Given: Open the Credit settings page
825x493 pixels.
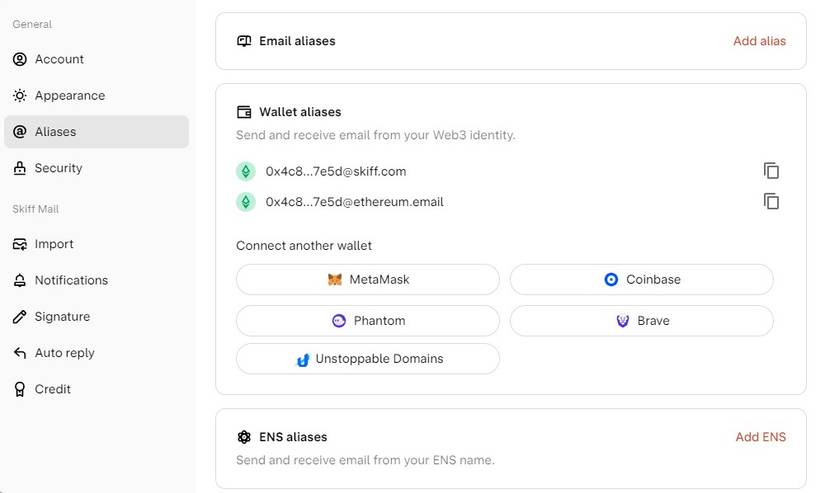Looking at the screenshot, I should coord(96,389).
